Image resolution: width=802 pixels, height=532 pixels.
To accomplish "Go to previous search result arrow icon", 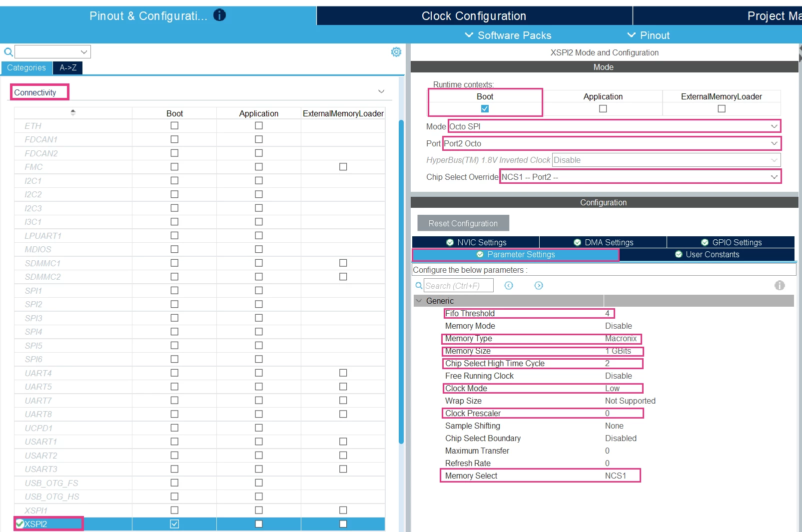I will [x=509, y=285].
